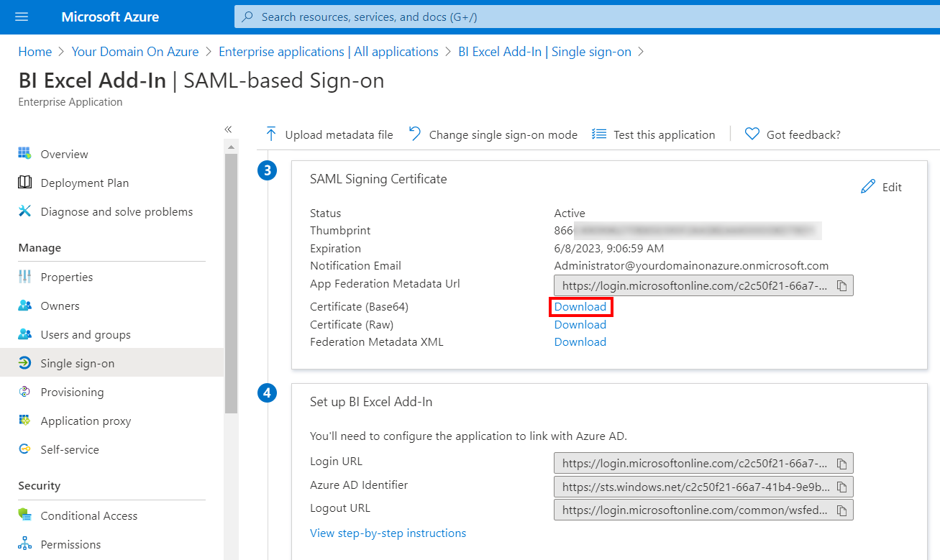Screen dimensions: 940x560
Task: Click the search magnifier icon
Action: (x=247, y=17)
